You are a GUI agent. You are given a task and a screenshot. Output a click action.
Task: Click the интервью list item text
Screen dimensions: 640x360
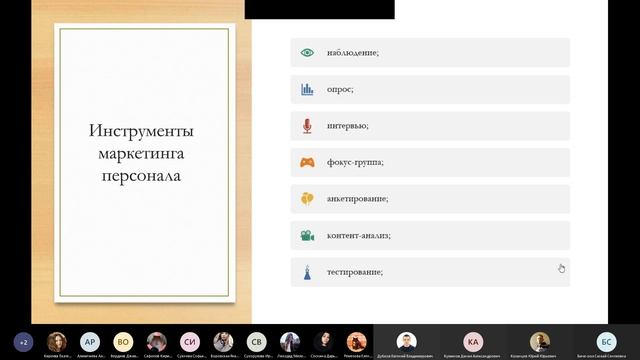tap(347, 126)
